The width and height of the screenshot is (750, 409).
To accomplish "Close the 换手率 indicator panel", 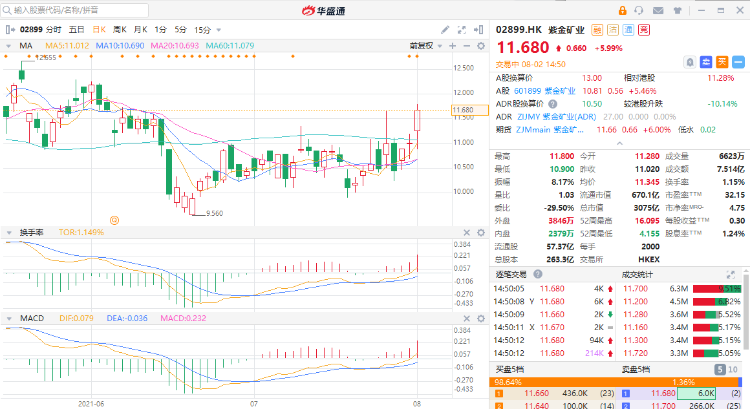I will (x=467, y=232).
